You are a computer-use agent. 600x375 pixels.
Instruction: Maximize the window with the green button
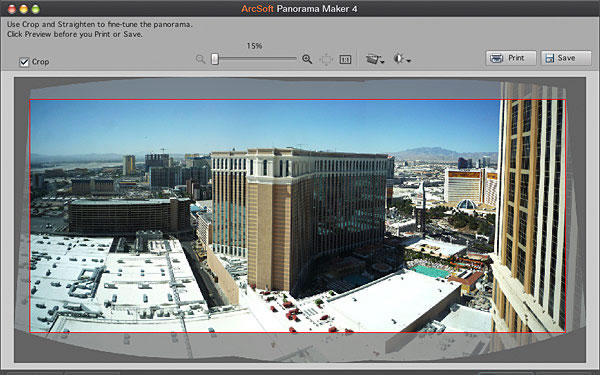[x=36, y=9]
